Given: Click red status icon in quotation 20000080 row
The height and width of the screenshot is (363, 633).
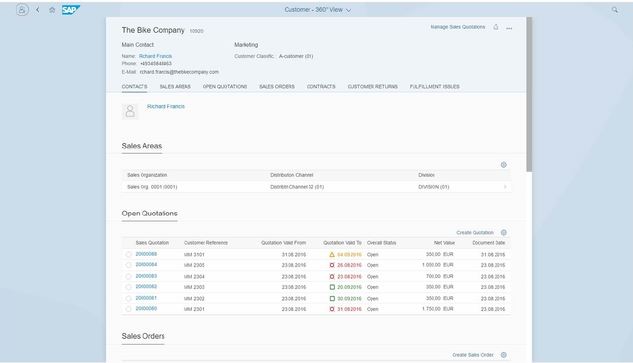Looking at the screenshot, I should 332,309.
